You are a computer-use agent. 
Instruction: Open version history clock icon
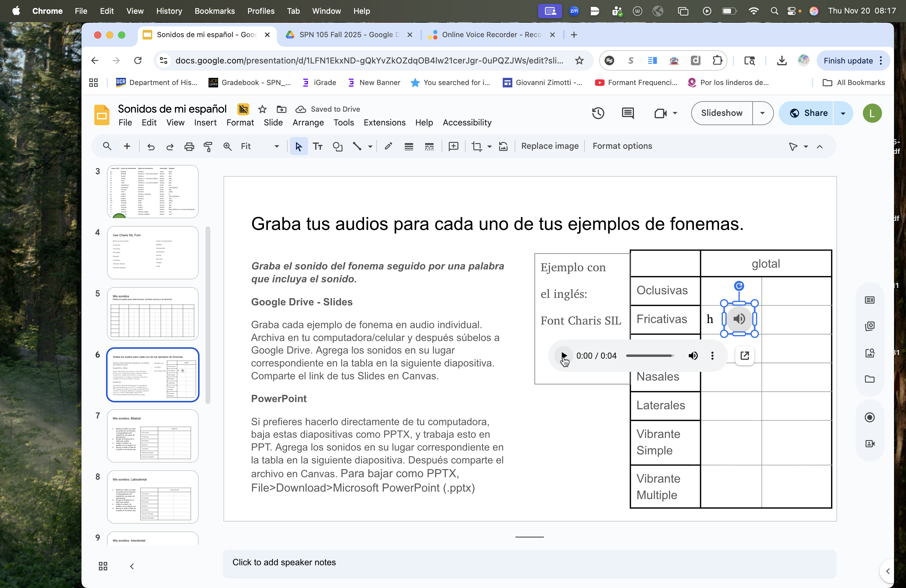(x=598, y=113)
